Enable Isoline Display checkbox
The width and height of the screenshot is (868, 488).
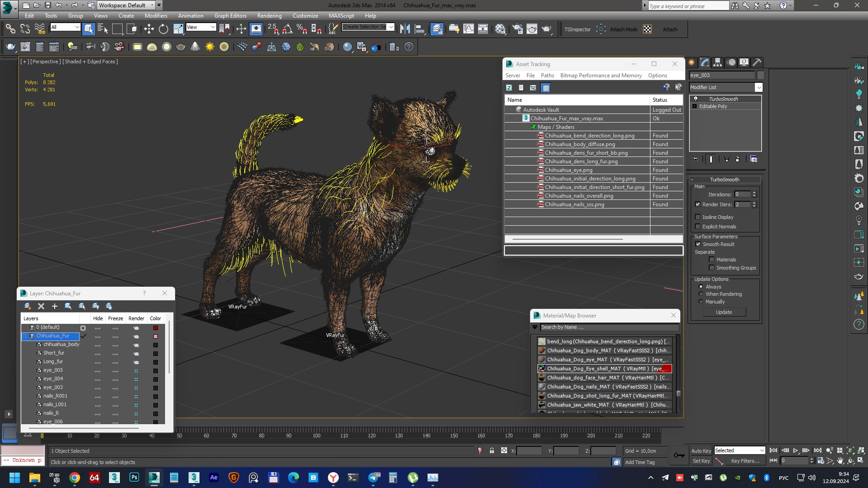(698, 217)
